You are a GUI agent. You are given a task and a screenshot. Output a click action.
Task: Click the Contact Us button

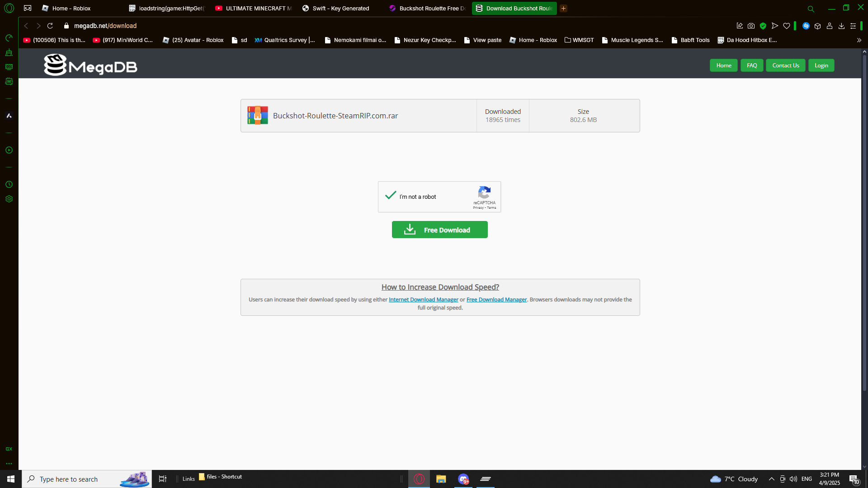[786, 66]
